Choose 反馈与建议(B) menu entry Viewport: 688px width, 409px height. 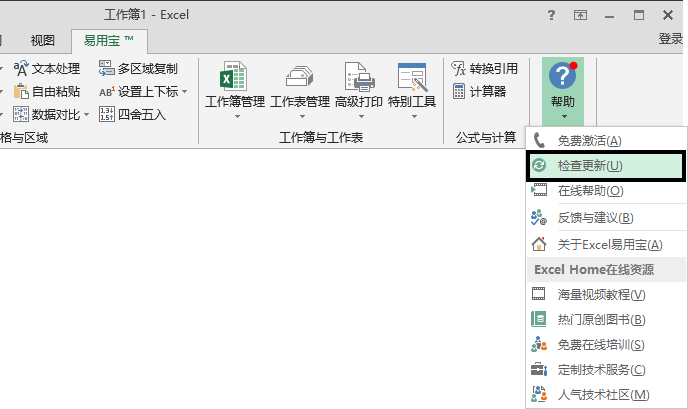tap(606, 218)
